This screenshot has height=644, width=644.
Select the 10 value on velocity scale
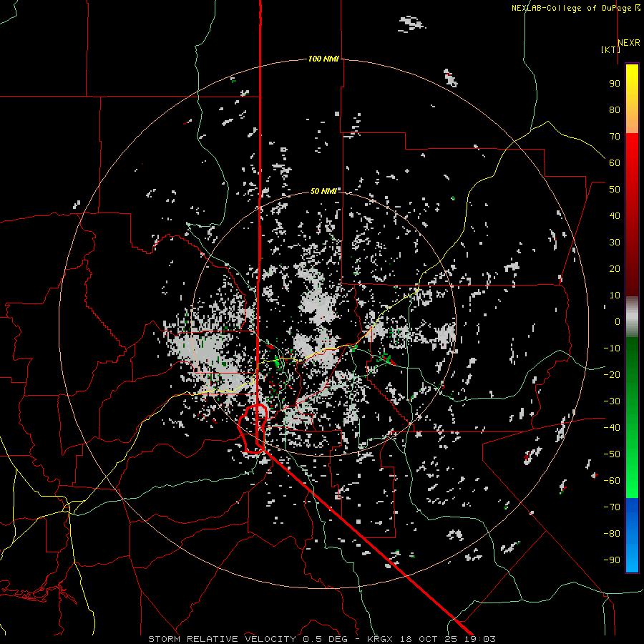(x=615, y=296)
